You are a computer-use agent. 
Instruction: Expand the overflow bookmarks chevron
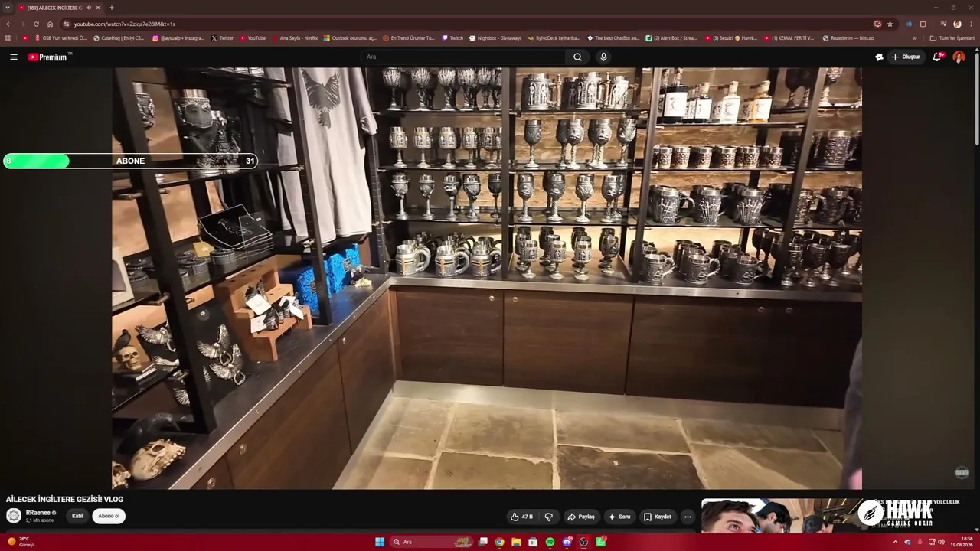pyautogui.click(x=914, y=37)
